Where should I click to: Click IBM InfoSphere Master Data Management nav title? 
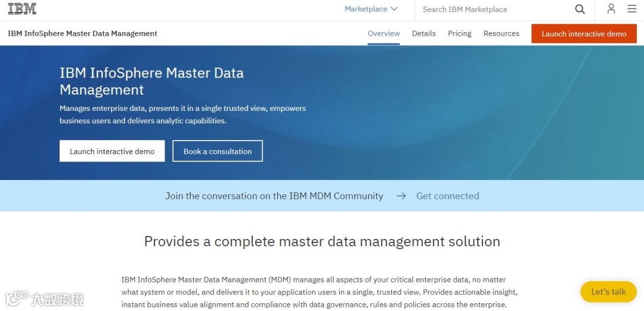[x=82, y=33]
